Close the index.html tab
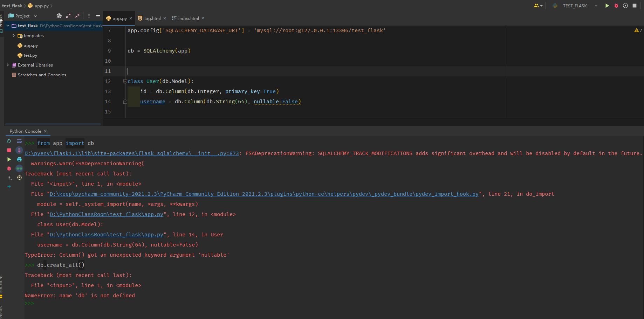 [x=203, y=18]
